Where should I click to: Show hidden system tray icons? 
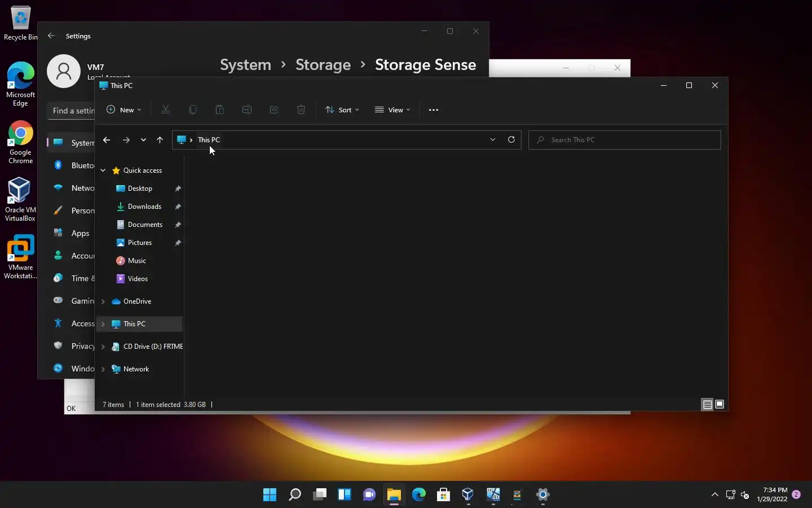point(715,494)
